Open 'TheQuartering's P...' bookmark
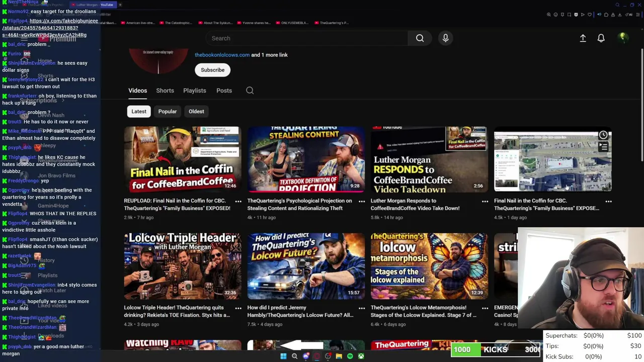Viewport: 644px width, 362px height. (x=331, y=23)
